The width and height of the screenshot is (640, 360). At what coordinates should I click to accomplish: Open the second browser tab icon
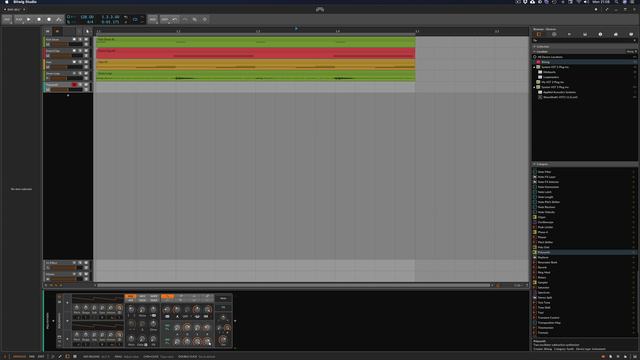pos(554,35)
